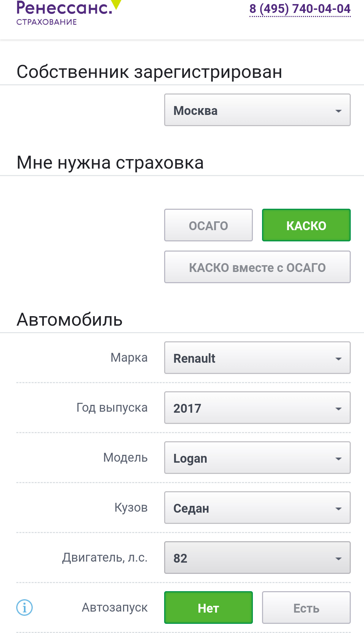
Task: Select КАСКО insurance type
Action: (306, 225)
